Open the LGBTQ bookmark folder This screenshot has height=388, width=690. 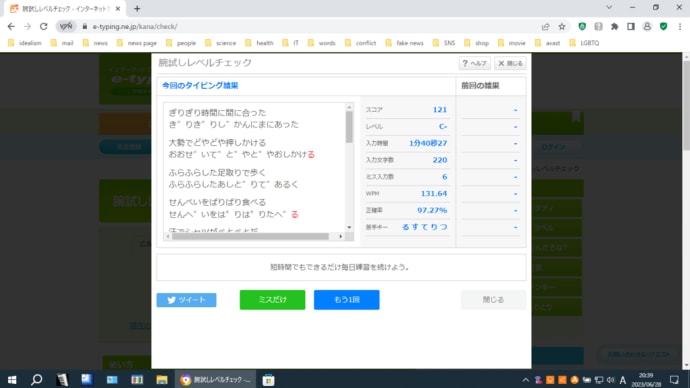coord(584,43)
